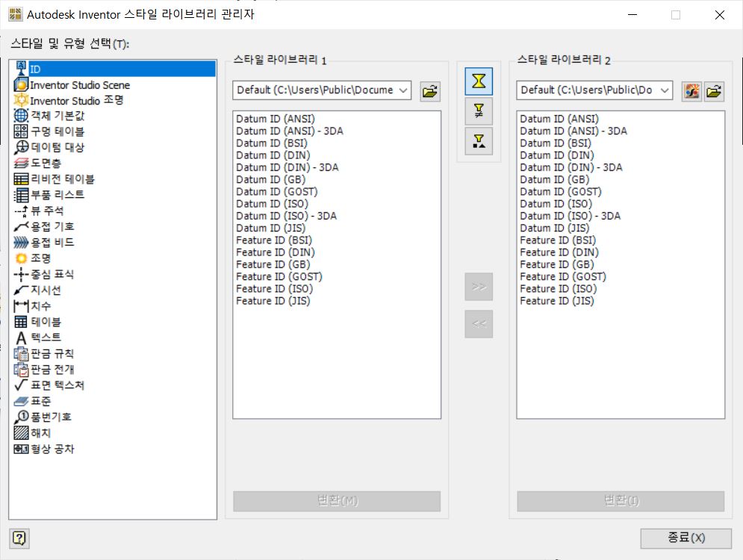
Task: Select Feature ID (JIS) in library 1
Action: [273, 301]
